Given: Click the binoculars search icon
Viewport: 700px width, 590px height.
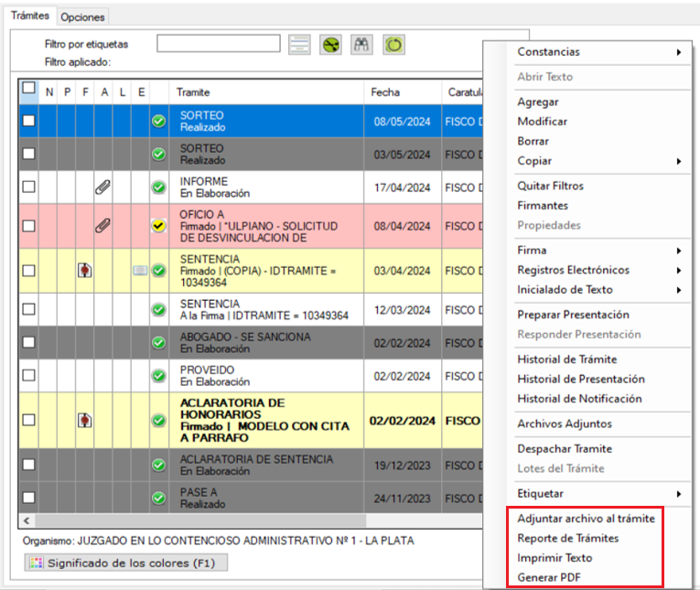Looking at the screenshot, I should click(361, 45).
